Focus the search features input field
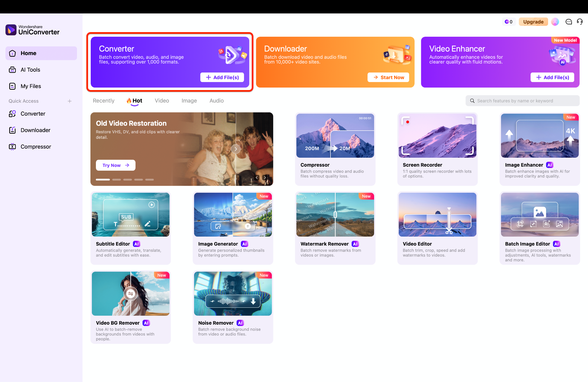This screenshot has height=382, width=588. (523, 101)
